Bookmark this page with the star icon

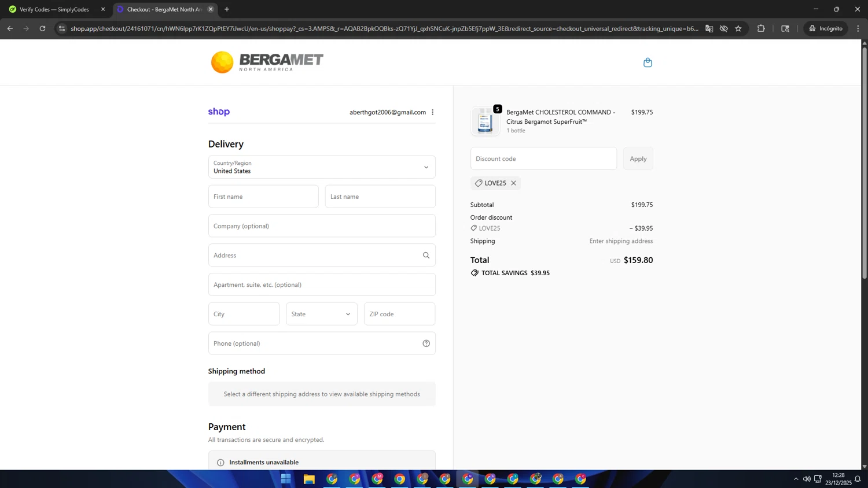click(x=738, y=28)
